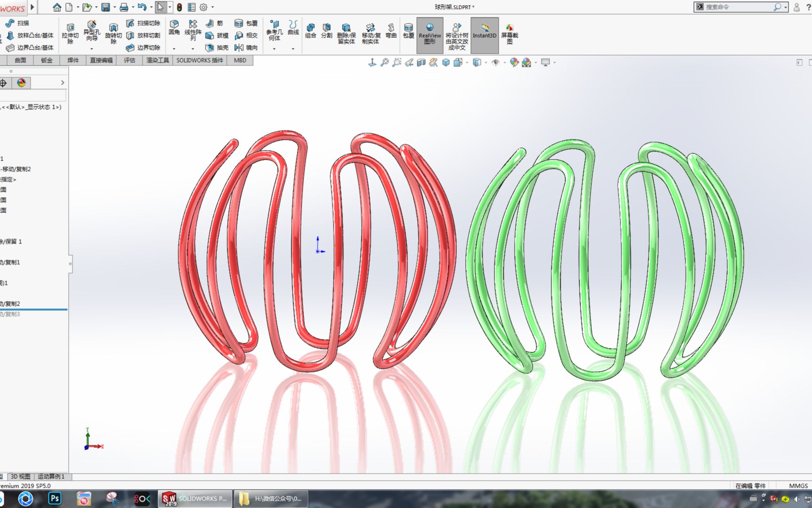Select 边界切除 boundary cut tool
This screenshot has height=508, width=812.
pos(143,48)
